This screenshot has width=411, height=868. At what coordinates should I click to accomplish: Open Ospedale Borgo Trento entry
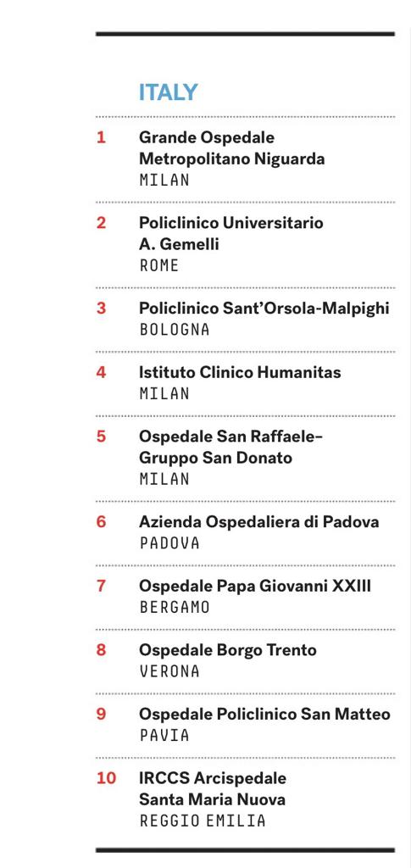tap(228, 650)
